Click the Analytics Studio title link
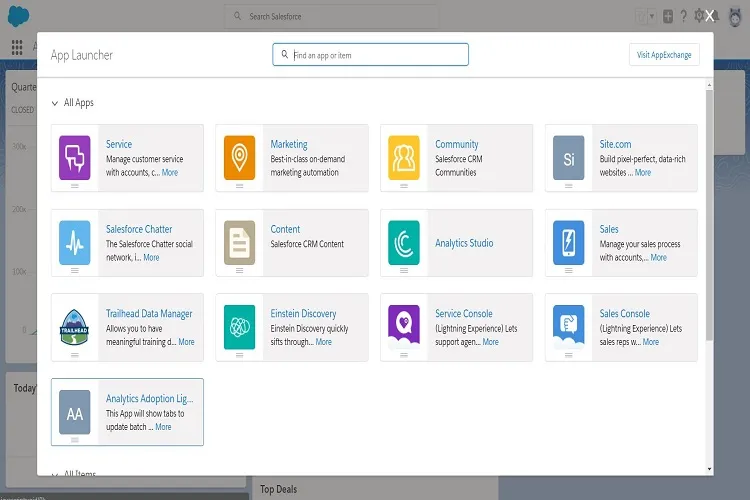 [x=464, y=243]
